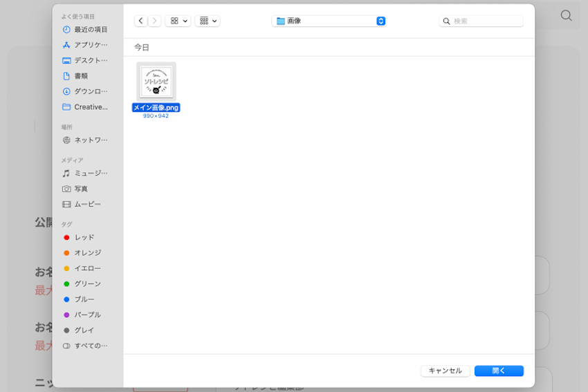Select the メイン画像.png thumbnail
This screenshot has width=588, height=392.
click(156, 82)
